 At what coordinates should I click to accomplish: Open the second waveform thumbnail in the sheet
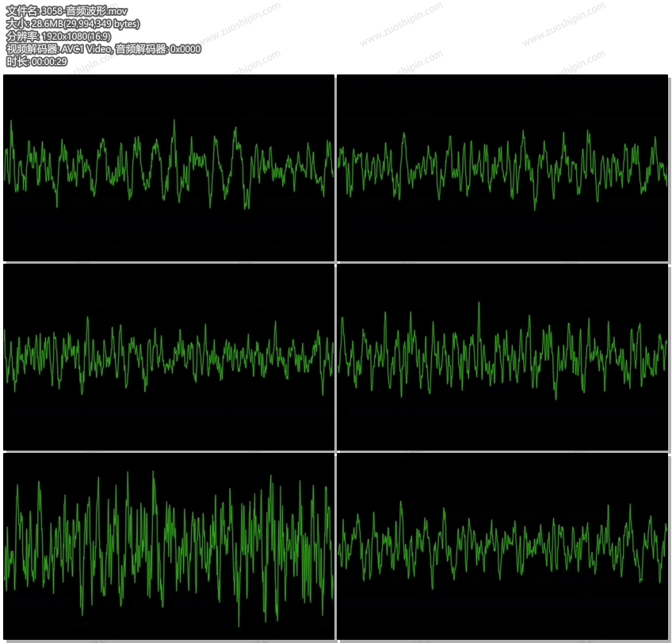click(x=502, y=168)
